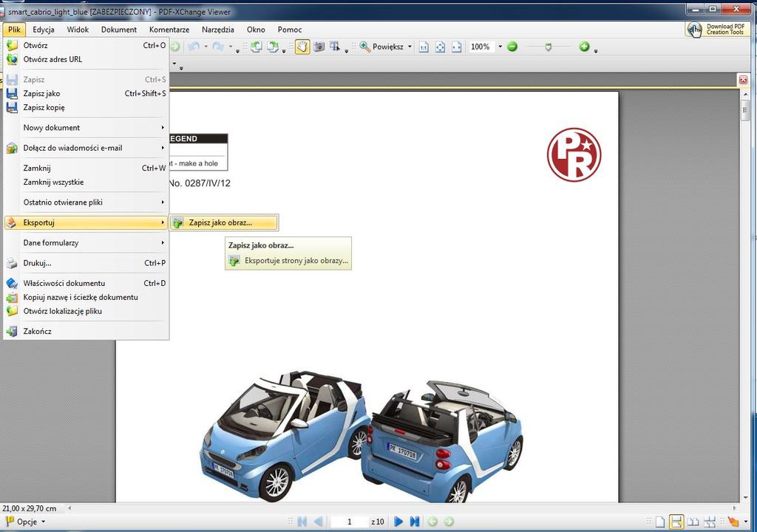The image size is (757, 532).
Task: Jump to the last page
Action: click(x=414, y=522)
